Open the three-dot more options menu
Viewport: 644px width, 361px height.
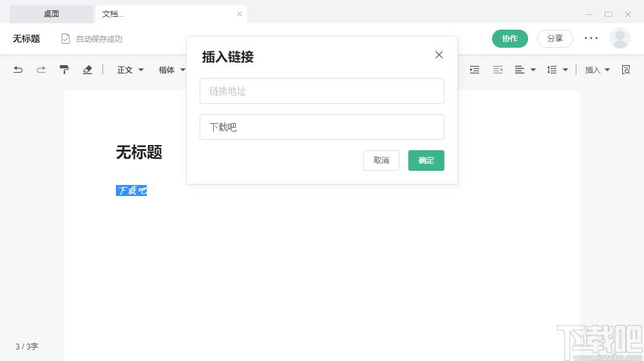pyautogui.click(x=591, y=38)
